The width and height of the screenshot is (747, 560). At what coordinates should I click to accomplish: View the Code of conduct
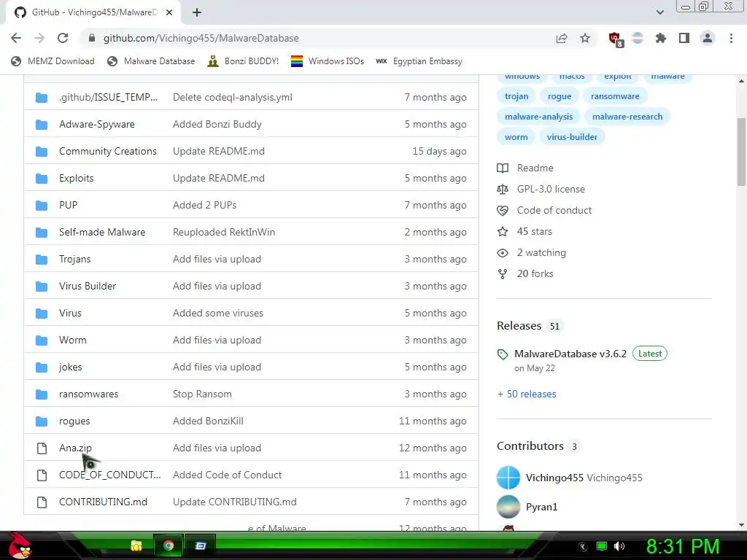click(544, 210)
